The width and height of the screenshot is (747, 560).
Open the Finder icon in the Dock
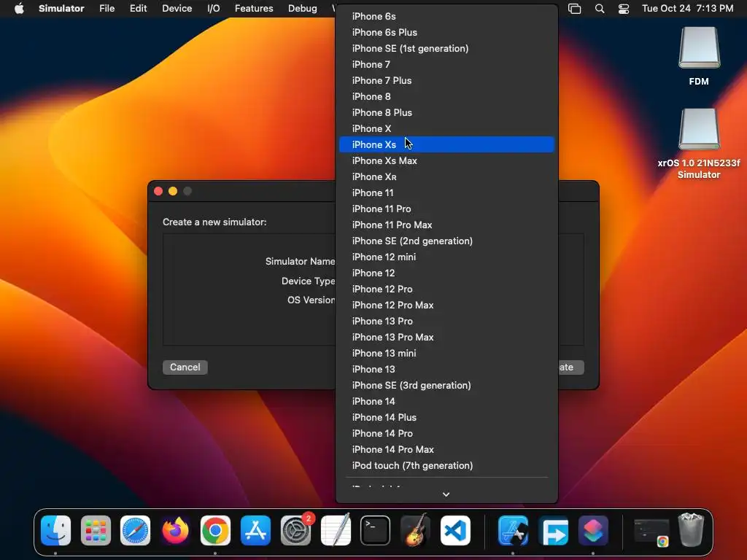(x=55, y=530)
